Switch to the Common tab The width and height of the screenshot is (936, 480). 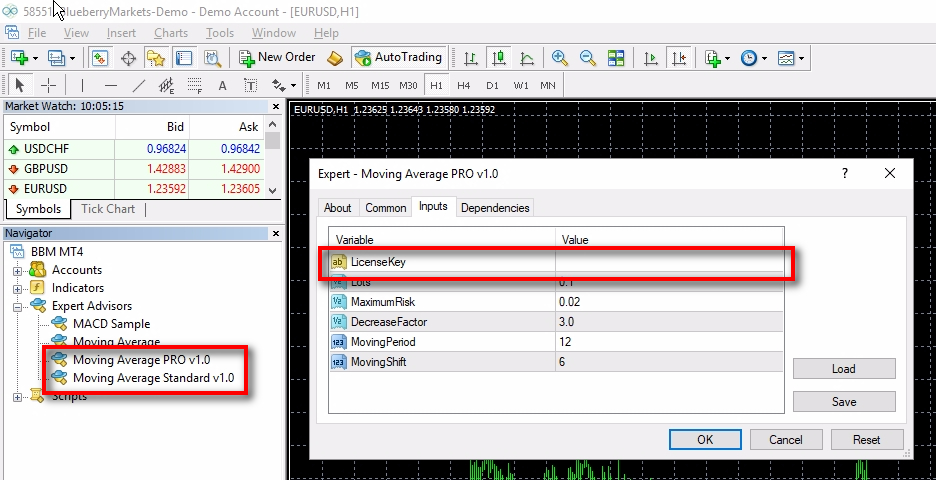point(386,208)
